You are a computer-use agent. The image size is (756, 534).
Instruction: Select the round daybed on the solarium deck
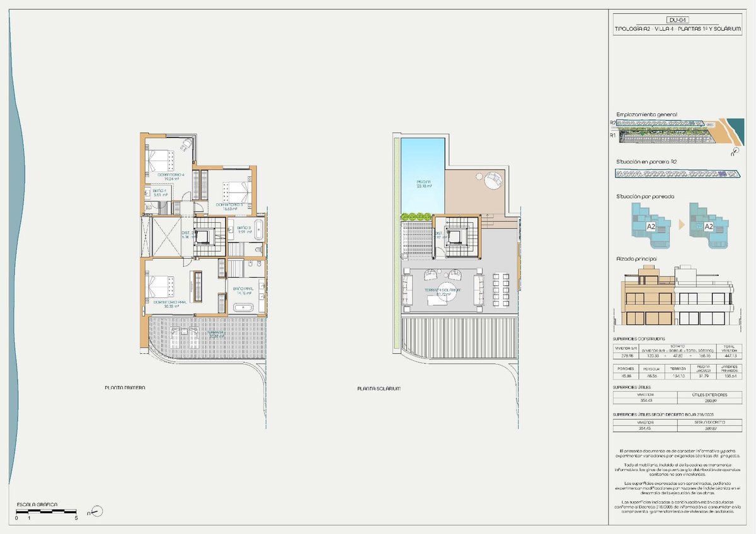click(492, 181)
